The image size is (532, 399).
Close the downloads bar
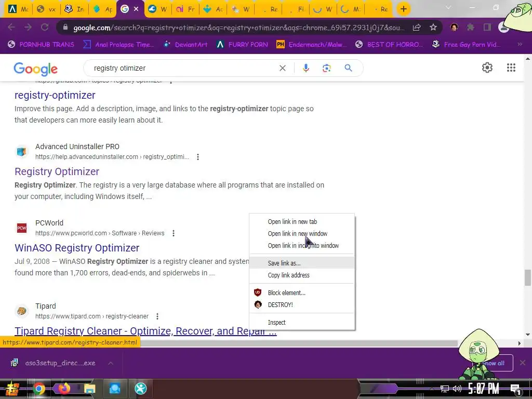tap(523, 363)
